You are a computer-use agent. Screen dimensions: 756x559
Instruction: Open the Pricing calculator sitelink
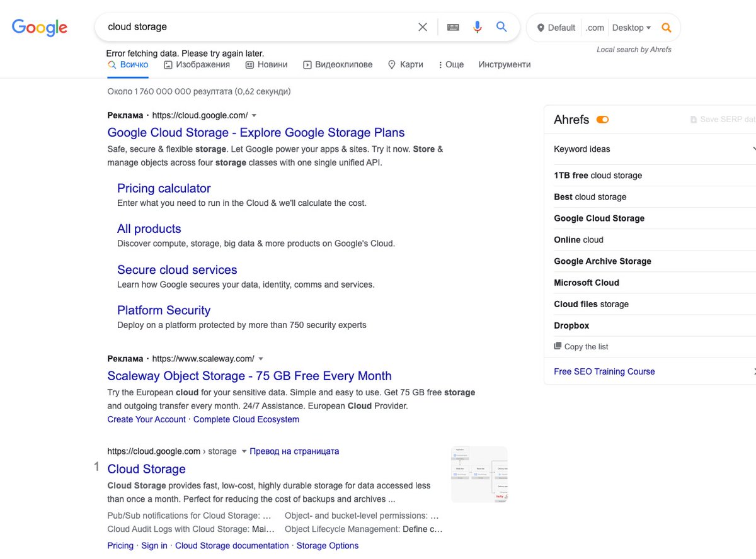[x=164, y=188]
